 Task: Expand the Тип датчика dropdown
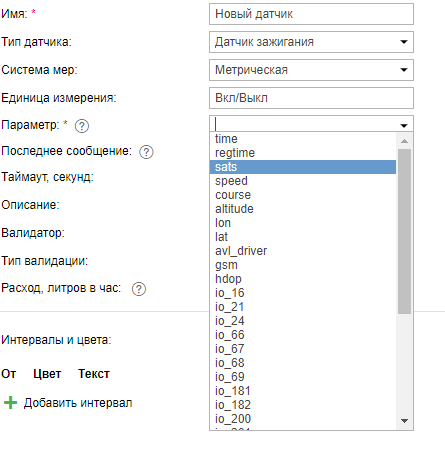click(x=404, y=42)
